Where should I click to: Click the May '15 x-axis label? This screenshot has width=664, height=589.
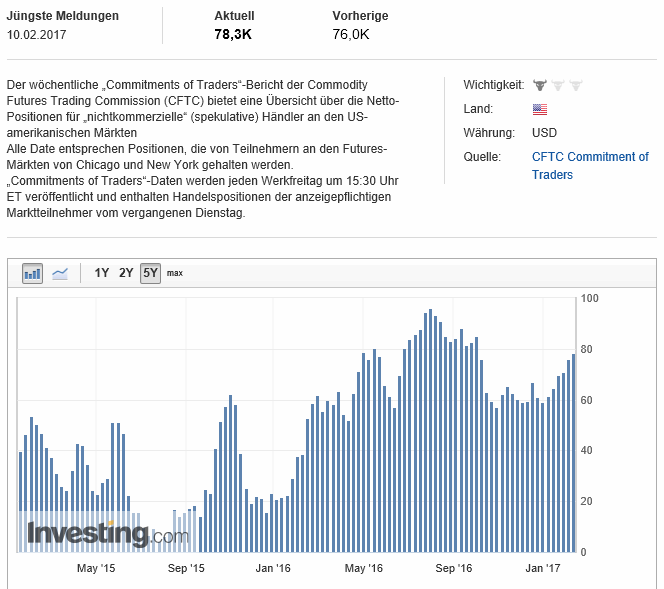(96, 568)
